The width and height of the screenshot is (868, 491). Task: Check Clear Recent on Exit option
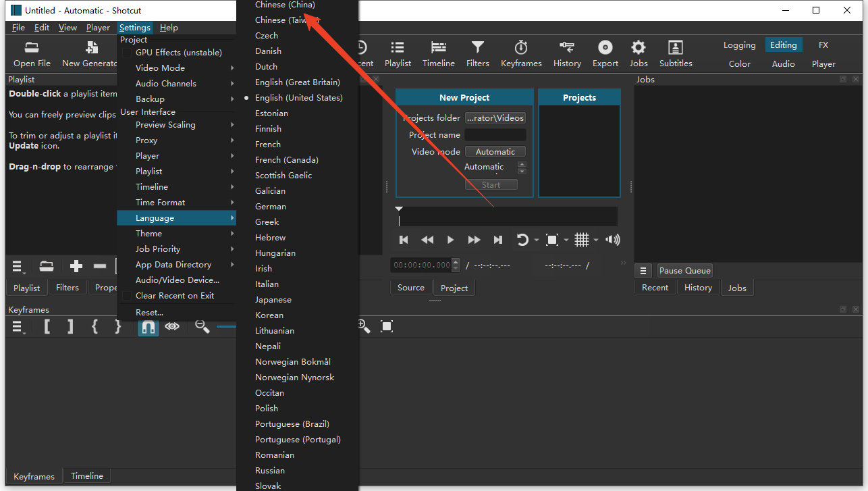point(126,296)
